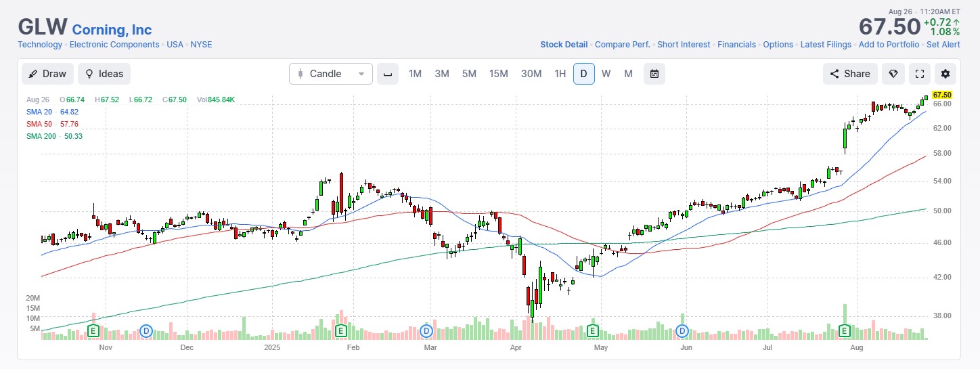Click the 2025 year label on axis
Image resolution: width=980 pixels, height=369 pixels.
[272, 347]
